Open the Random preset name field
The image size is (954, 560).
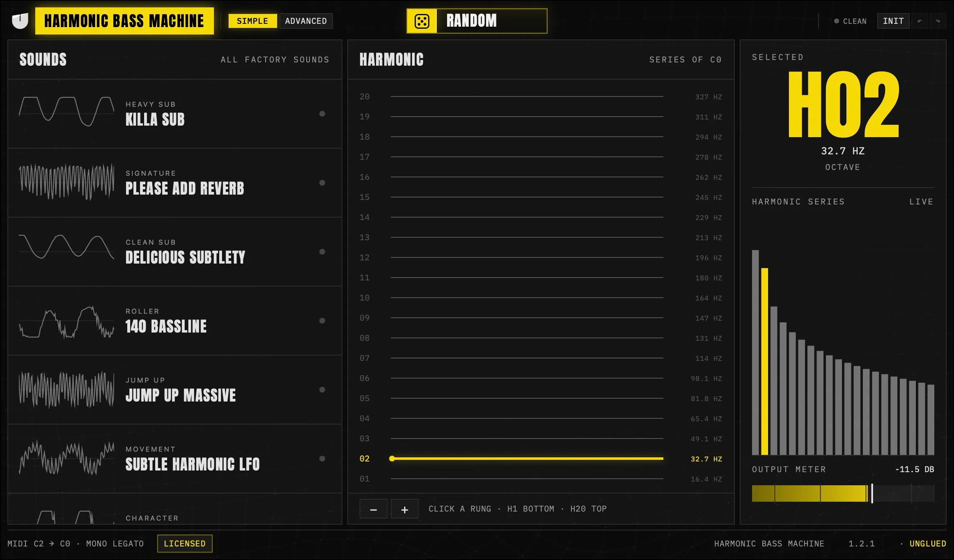[491, 21]
